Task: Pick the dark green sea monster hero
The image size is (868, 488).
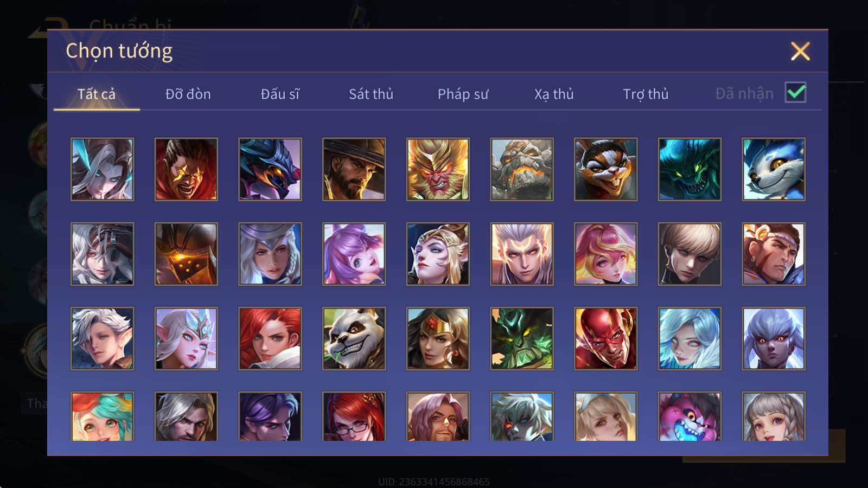Action: pyautogui.click(x=690, y=169)
